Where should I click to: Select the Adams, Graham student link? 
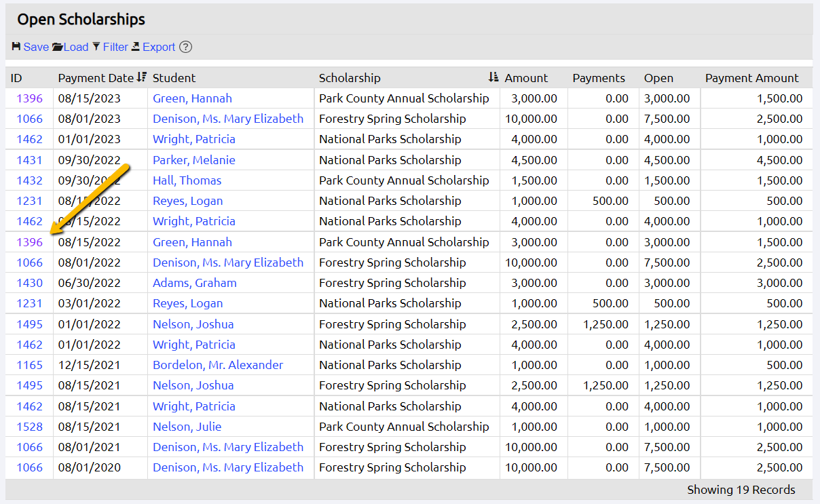click(194, 283)
